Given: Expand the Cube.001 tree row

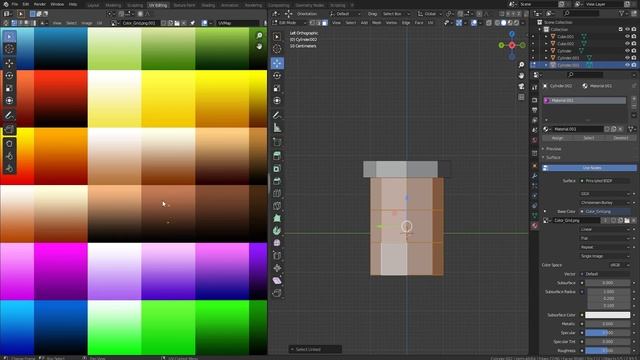Looking at the screenshot, I should (547, 36).
